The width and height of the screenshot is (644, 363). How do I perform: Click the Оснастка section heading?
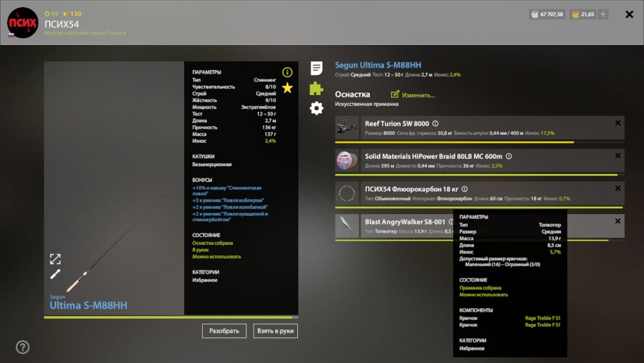352,95
